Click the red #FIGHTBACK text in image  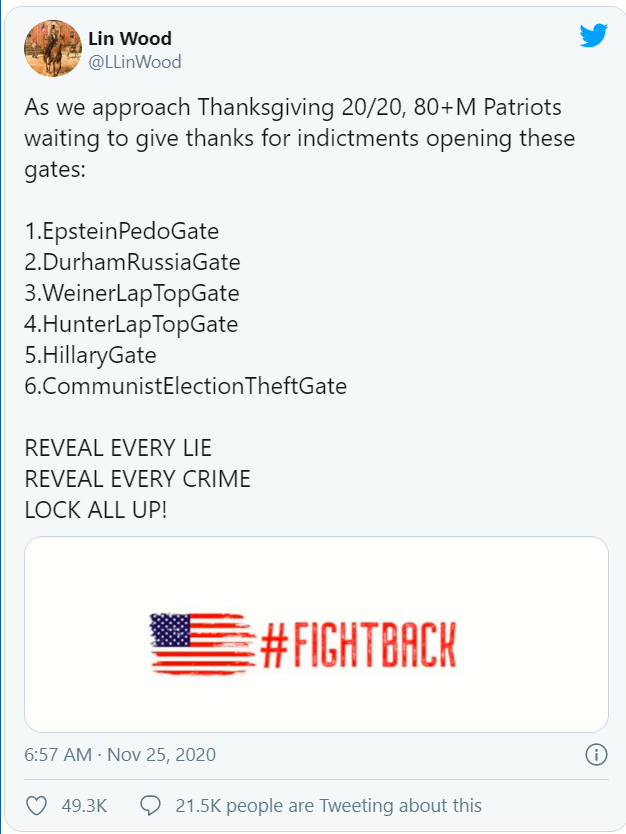click(358, 643)
